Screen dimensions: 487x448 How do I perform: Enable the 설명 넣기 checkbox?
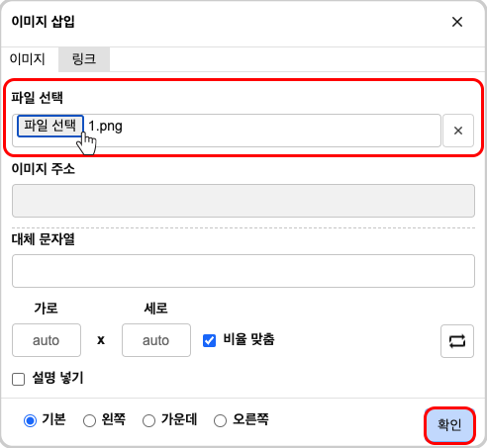tap(18, 379)
